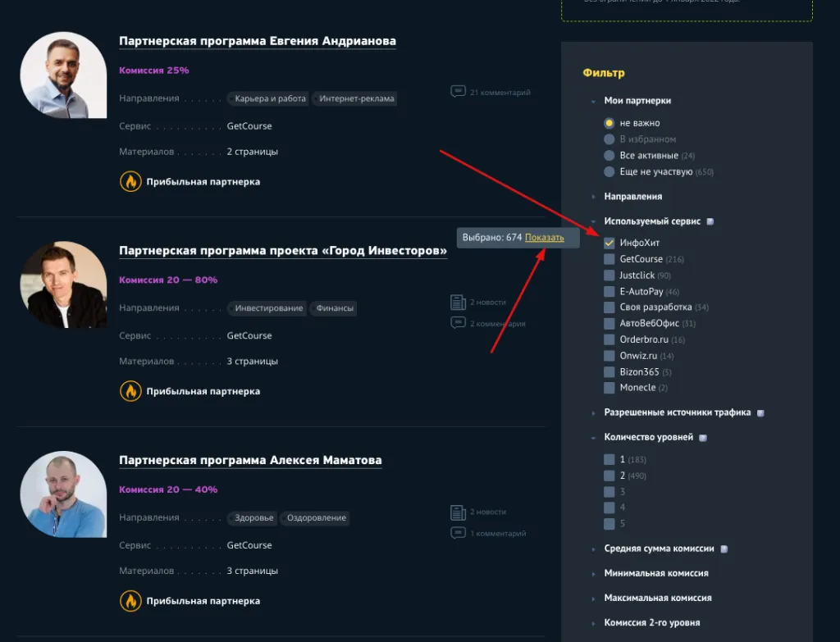840x642 pixels.
Task: Click news icon in Город Инвесторов row
Action: point(458,303)
